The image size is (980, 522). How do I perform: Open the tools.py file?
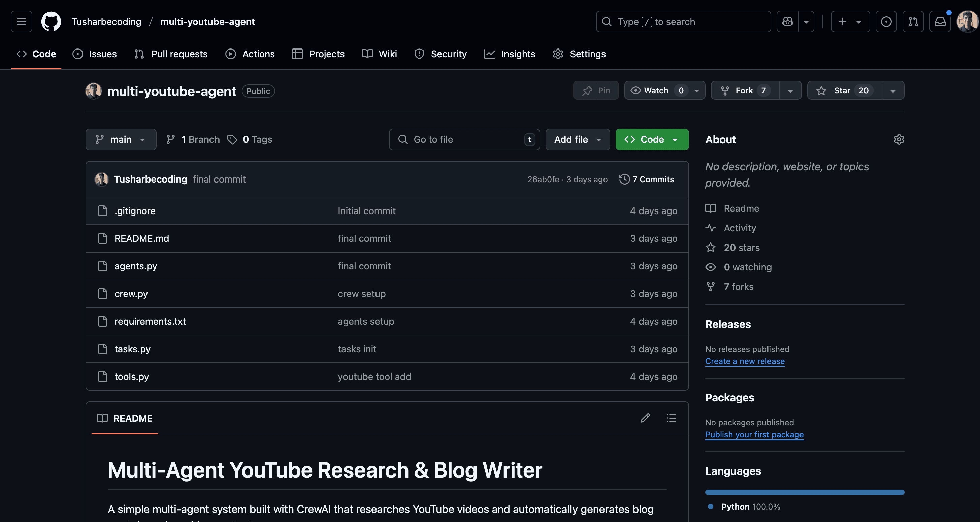click(131, 377)
